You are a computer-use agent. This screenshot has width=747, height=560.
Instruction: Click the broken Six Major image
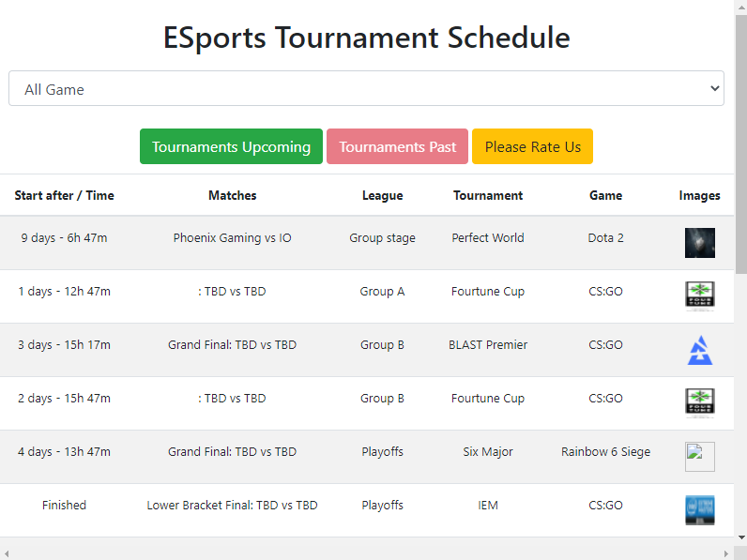click(x=699, y=457)
